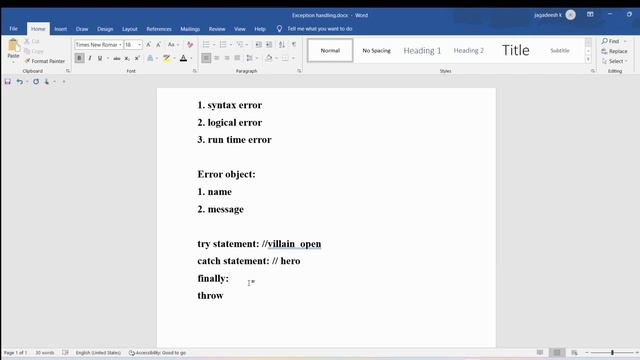Open the File tab

[13, 29]
